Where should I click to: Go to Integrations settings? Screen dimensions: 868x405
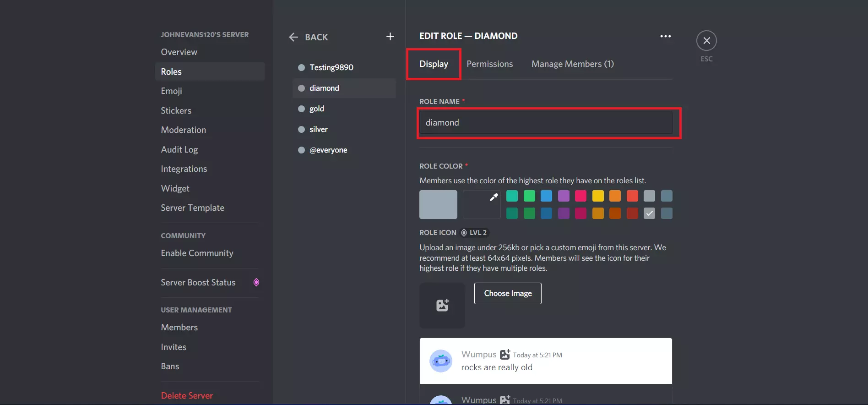point(210,169)
